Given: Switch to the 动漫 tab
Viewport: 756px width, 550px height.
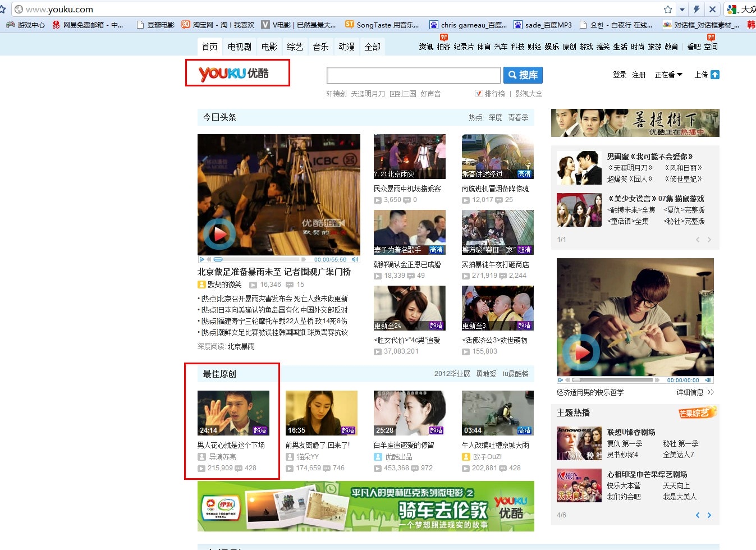Looking at the screenshot, I should coord(346,47).
